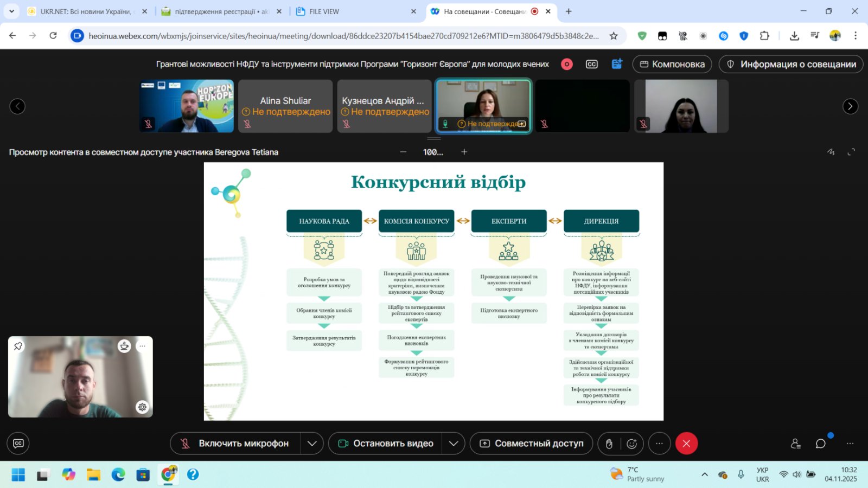Zoom in shared content with plus
This screenshot has height=488, width=868.
pos(464,152)
